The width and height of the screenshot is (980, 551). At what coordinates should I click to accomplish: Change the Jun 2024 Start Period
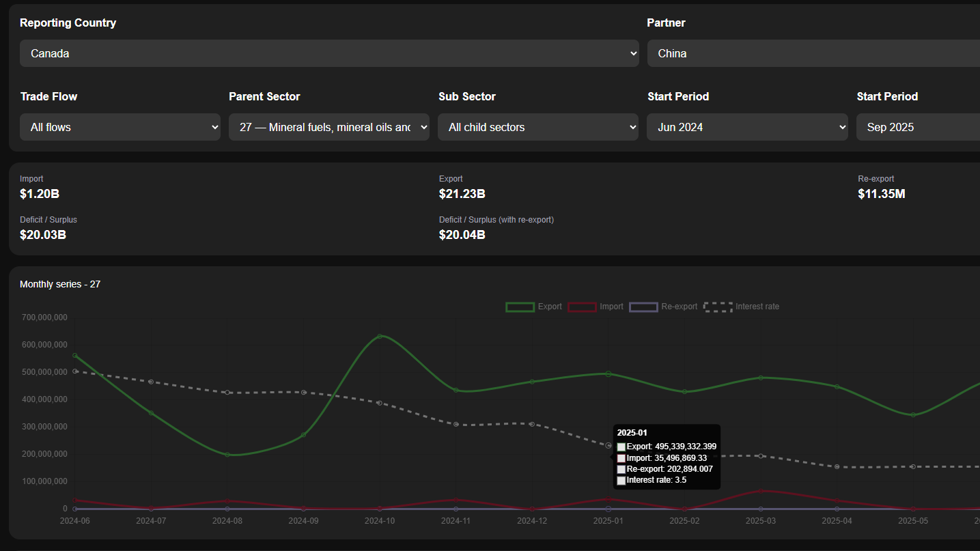point(747,126)
